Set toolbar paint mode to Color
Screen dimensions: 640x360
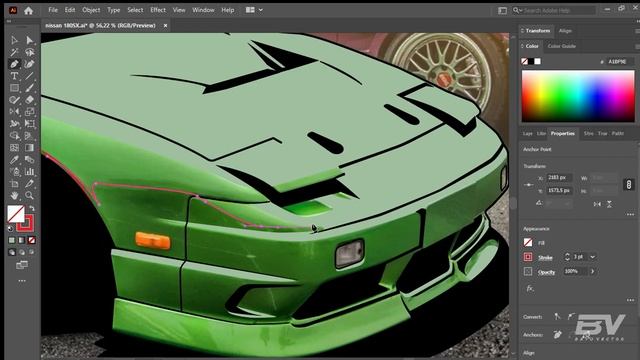(x=12, y=240)
